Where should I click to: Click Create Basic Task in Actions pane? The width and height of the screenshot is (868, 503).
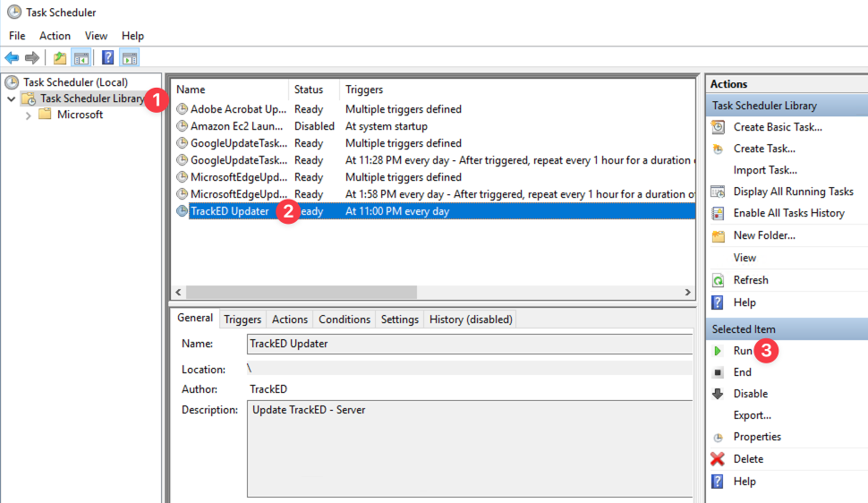click(777, 127)
